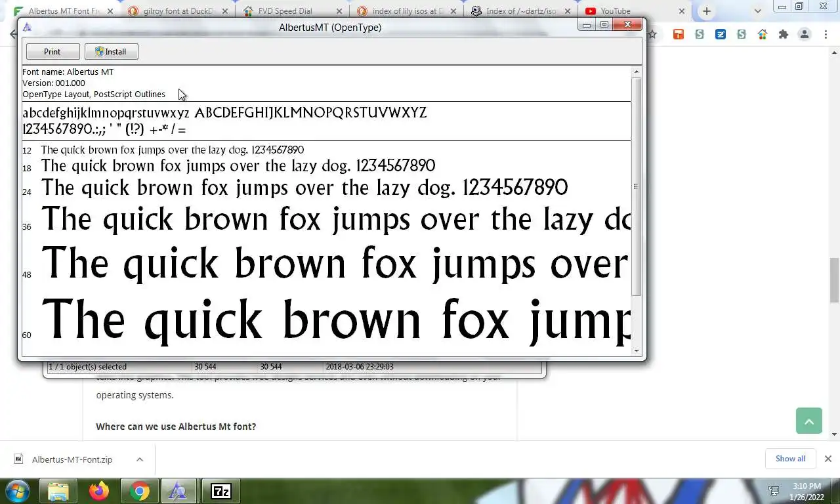Install the Albertus MT font

(x=111, y=52)
